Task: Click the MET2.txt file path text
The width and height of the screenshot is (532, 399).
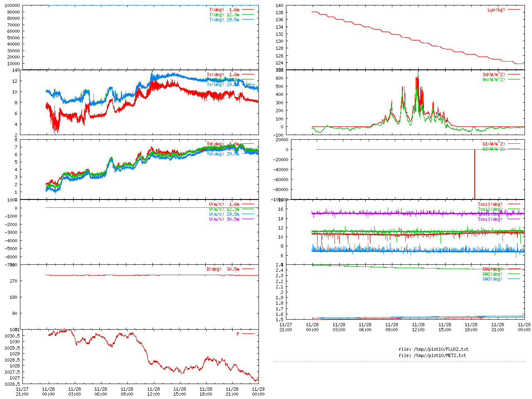Action: click(432, 355)
